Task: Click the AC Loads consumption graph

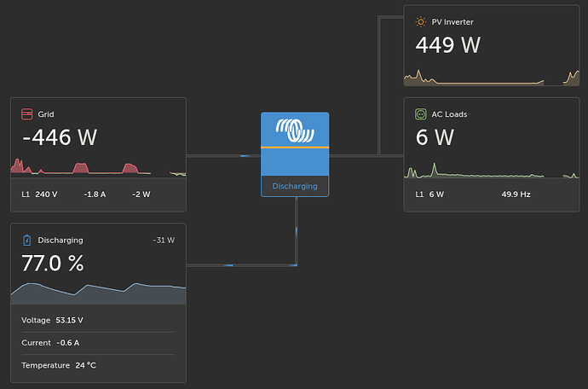Action: 492,171
